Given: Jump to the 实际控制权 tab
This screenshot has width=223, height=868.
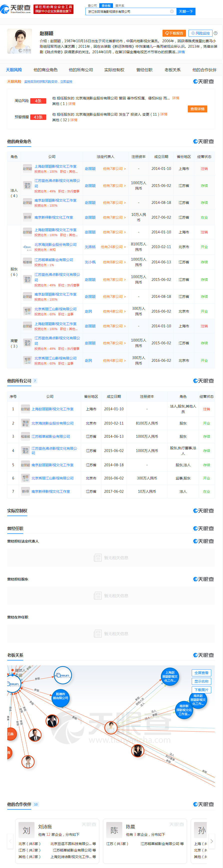Looking at the screenshot, I should pos(114,70).
